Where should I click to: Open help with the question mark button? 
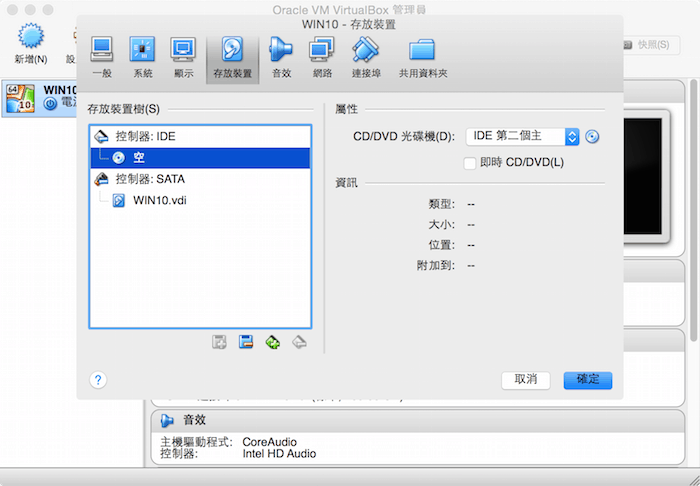coord(98,381)
